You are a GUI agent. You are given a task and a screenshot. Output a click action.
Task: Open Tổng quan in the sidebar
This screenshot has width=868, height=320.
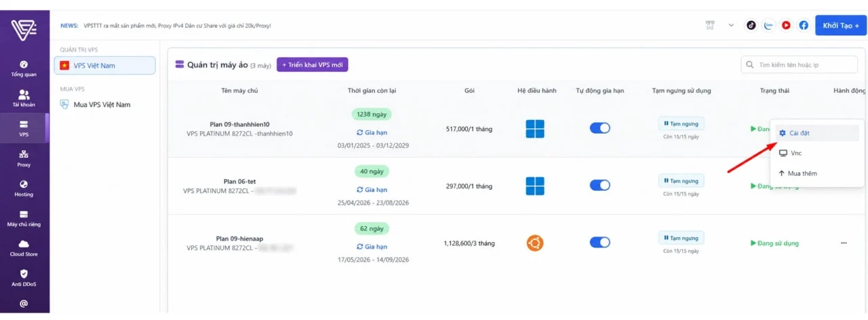tap(24, 68)
